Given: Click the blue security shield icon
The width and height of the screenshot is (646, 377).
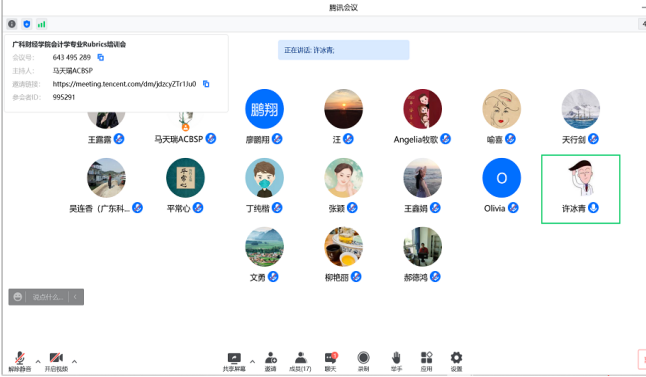Looking at the screenshot, I should pyautogui.click(x=27, y=24).
